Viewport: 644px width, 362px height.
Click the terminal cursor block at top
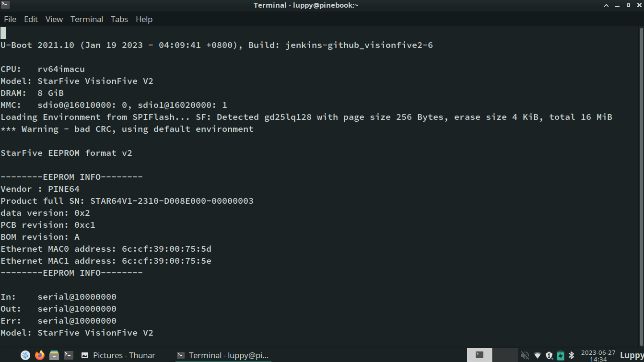pyautogui.click(x=3, y=33)
